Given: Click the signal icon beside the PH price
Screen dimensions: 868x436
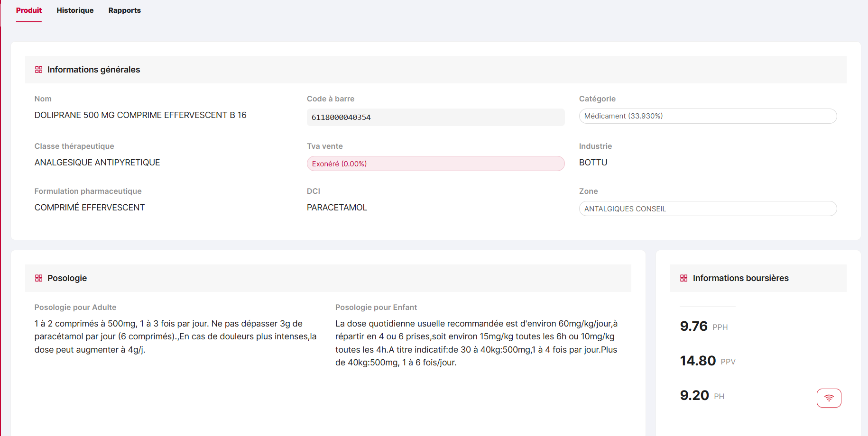Looking at the screenshot, I should click(829, 398).
